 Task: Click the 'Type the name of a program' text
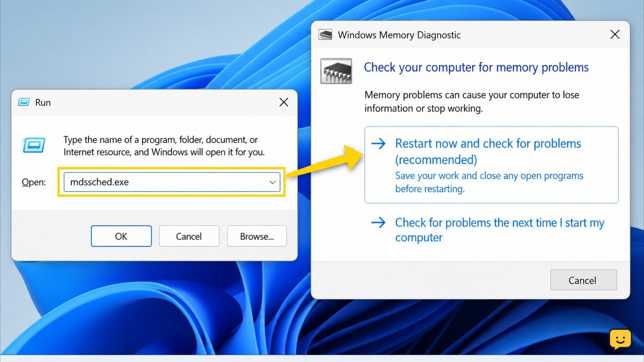[x=164, y=146]
